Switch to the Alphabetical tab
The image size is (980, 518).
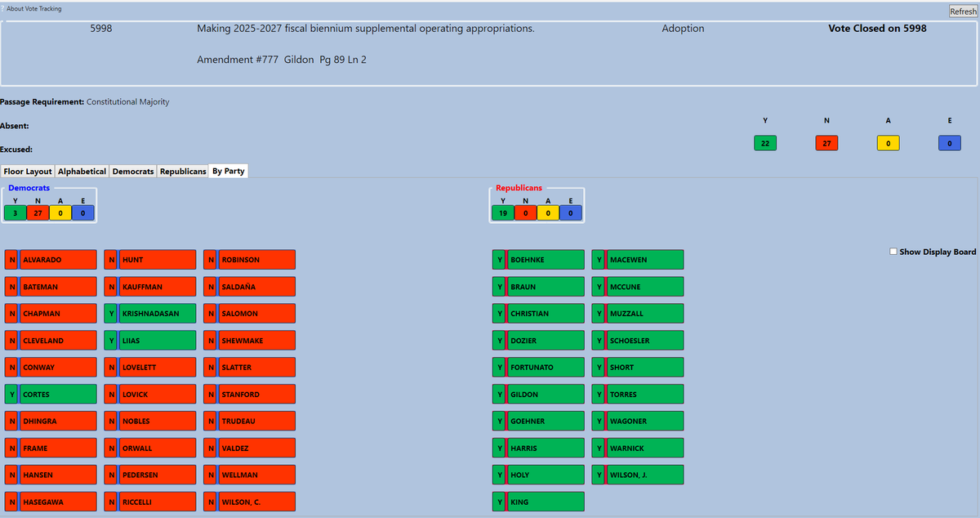pos(82,172)
